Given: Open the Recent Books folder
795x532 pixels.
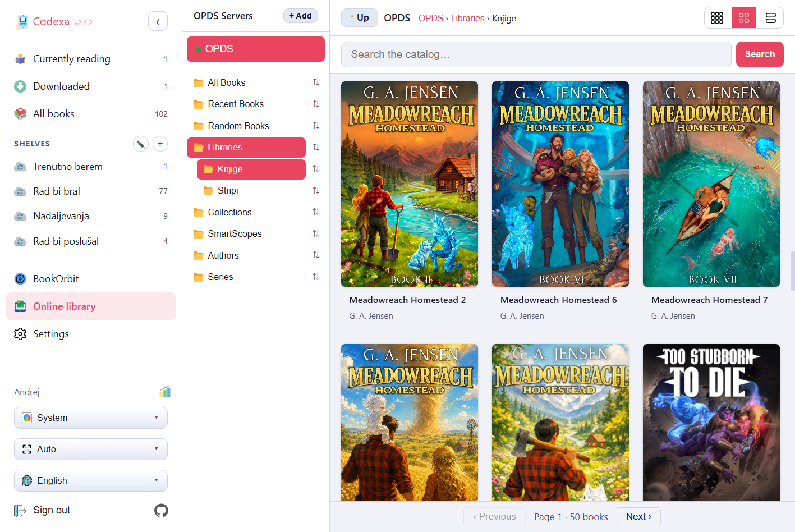Looking at the screenshot, I should point(247,104).
